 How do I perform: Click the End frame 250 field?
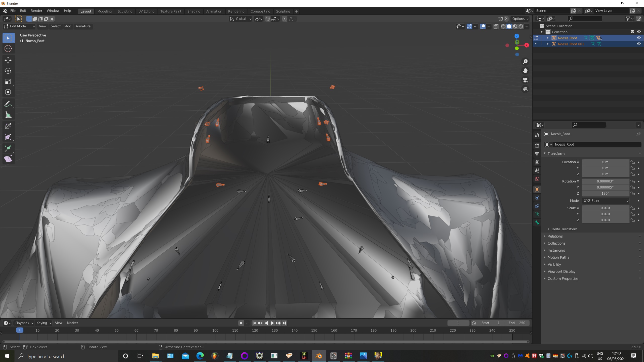517,323
